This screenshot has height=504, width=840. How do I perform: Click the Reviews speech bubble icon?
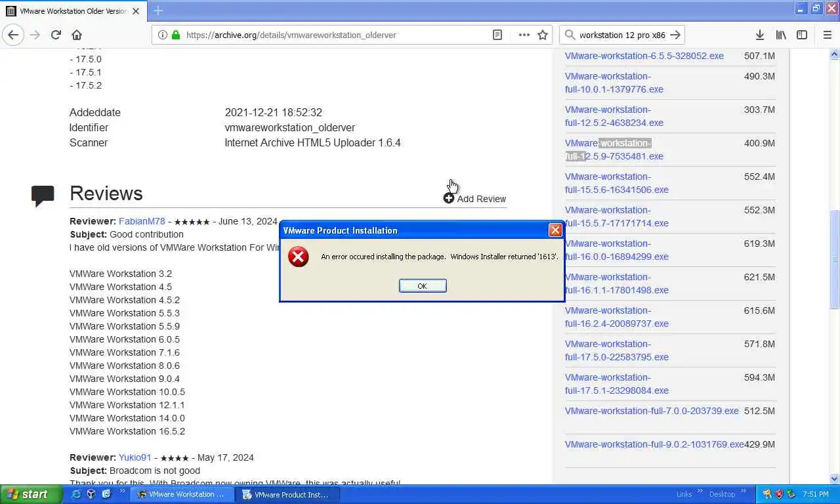pyautogui.click(x=43, y=196)
